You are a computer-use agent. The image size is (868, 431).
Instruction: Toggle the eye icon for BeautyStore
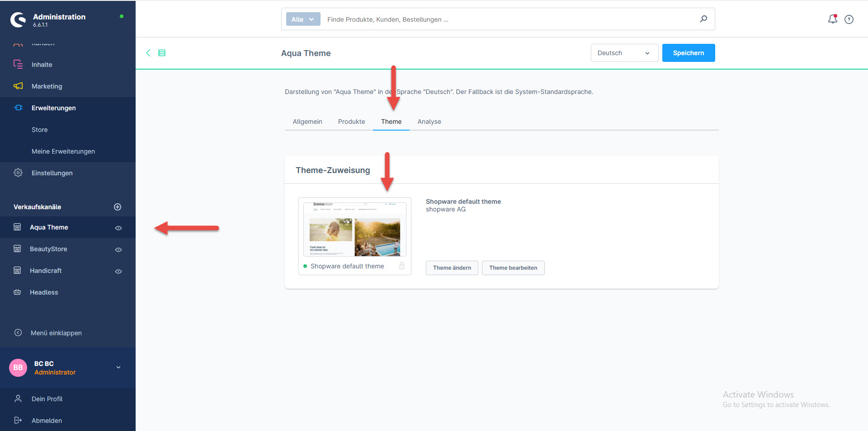[x=118, y=250]
